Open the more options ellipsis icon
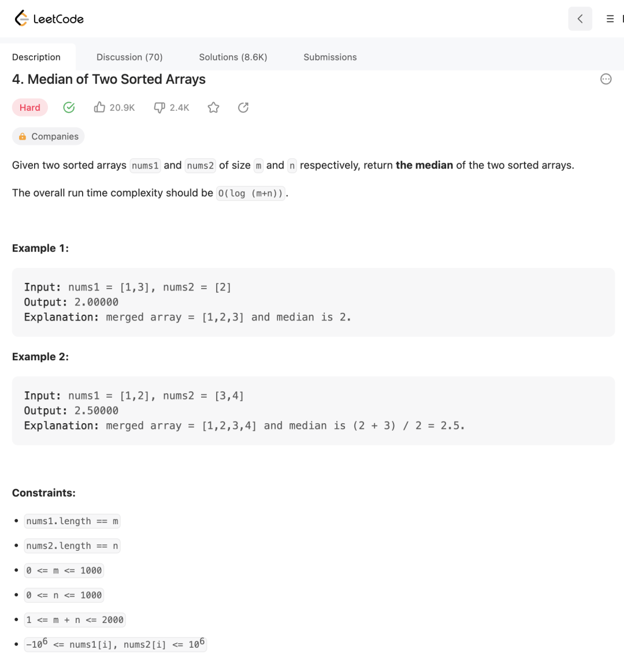This screenshot has width=624, height=672. pyautogui.click(x=606, y=79)
